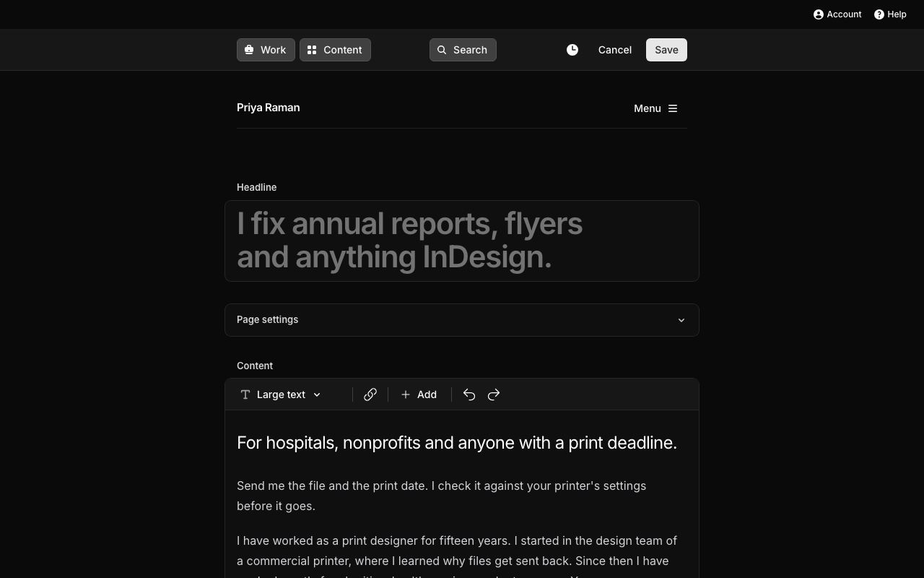This screenshot has width=924, height=578.
Task: Open the Large text style dropdown
Action: pos(281,394)
